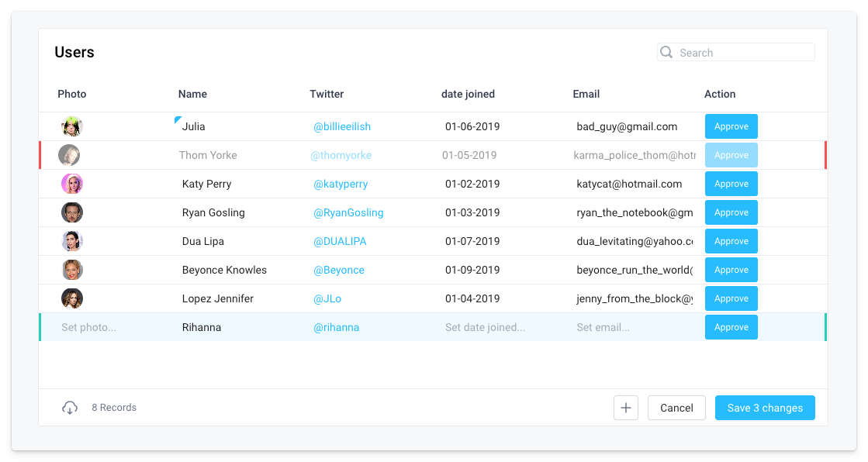Sort by the Name column header

click(192, 94)
